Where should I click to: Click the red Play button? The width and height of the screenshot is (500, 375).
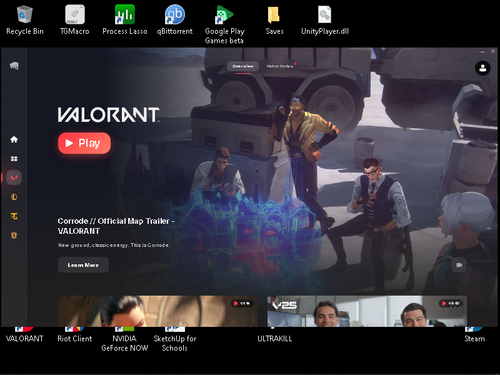[84, 143]
